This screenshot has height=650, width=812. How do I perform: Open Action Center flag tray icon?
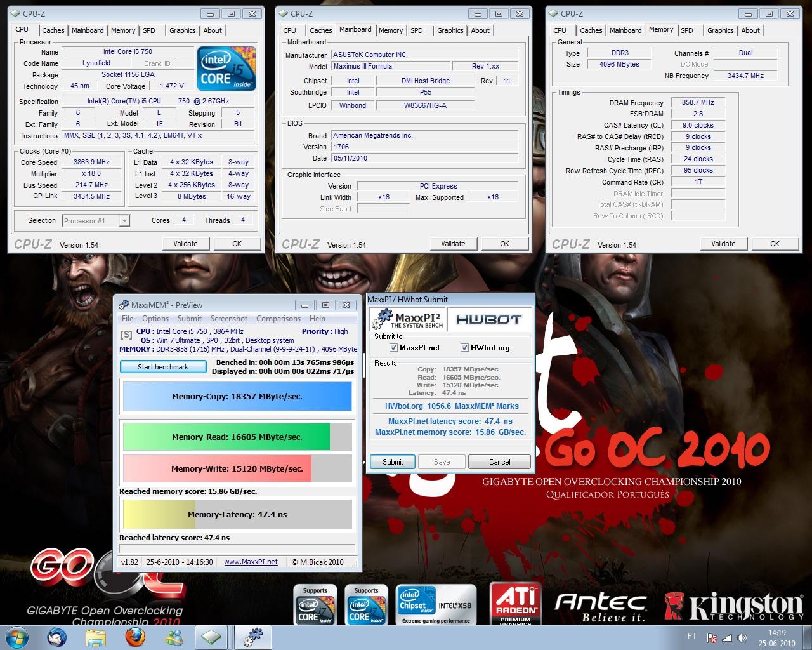click(x=712, y=638)
